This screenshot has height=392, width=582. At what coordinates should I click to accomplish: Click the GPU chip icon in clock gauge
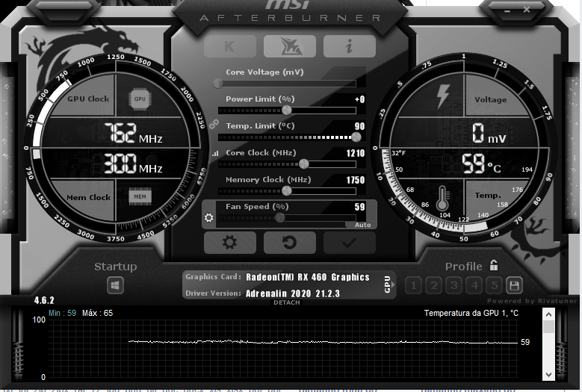click(x=140, y=99)
